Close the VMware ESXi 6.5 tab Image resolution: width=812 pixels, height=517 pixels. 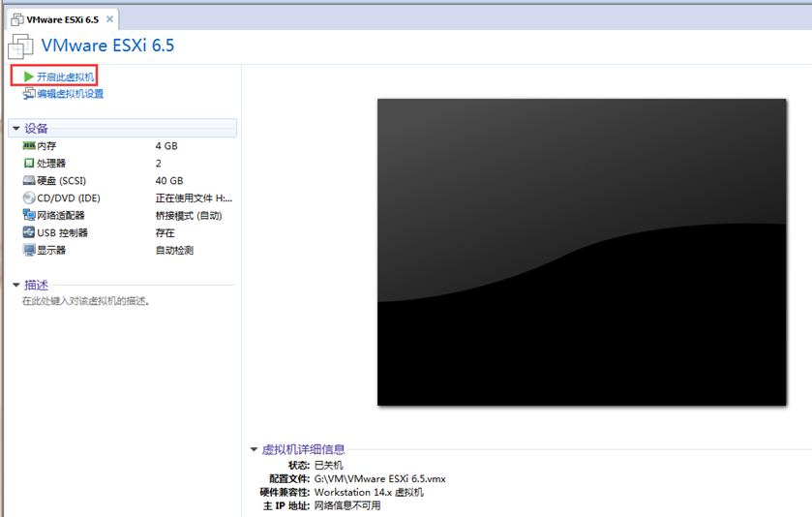coord(109,19)
